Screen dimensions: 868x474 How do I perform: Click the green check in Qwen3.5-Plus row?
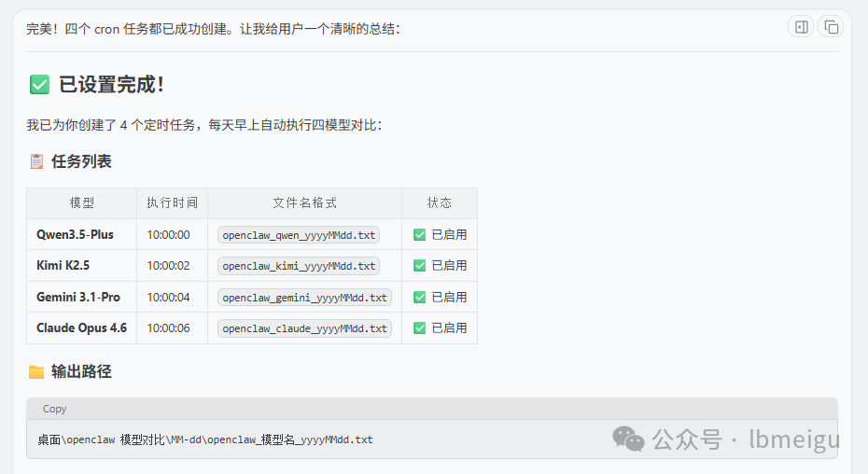[x=420, y=235]
